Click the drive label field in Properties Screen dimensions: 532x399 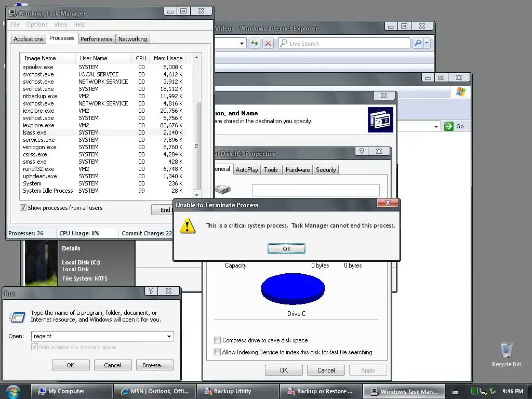(x=315, y=190)
